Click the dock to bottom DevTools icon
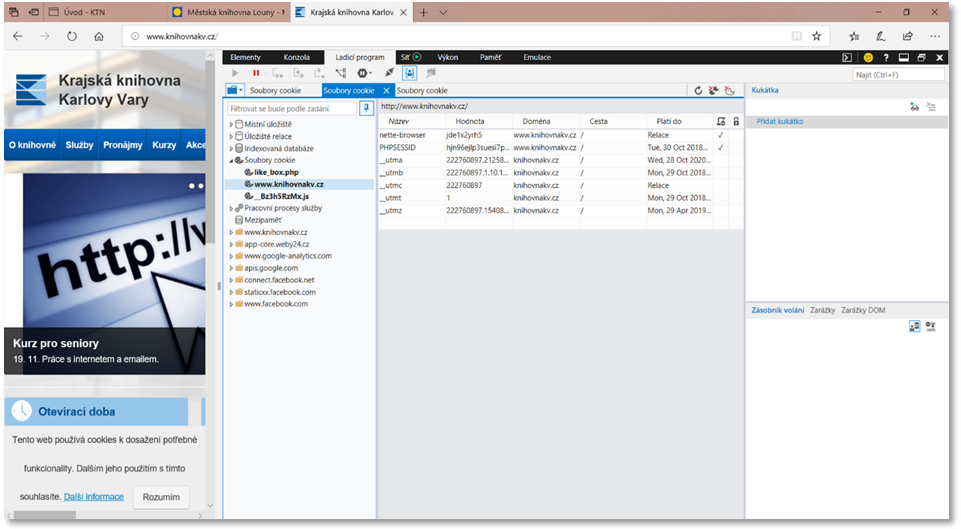Viewport: 961px width, 529px height. (x=903, y=58)
